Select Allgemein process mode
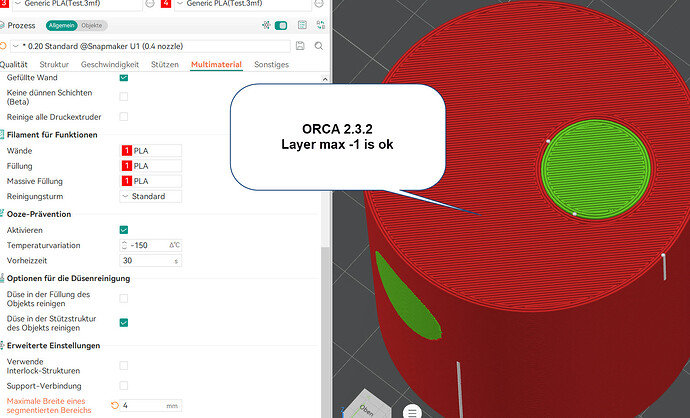 [62, 26]
